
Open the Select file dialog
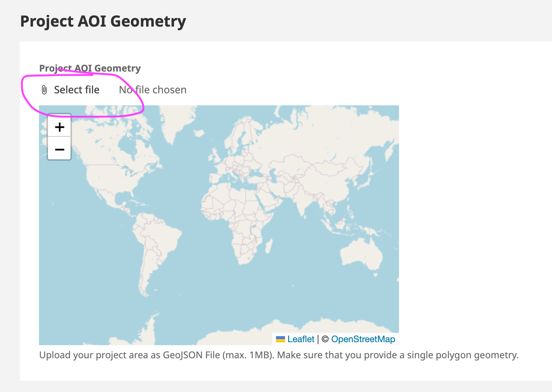tap(76, 90)
